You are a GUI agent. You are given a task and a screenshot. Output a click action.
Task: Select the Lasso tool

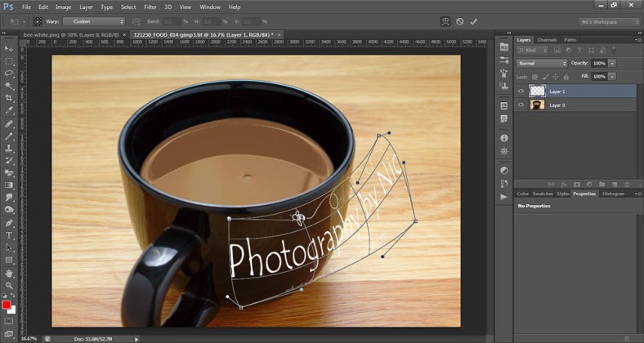pos(9,73)
